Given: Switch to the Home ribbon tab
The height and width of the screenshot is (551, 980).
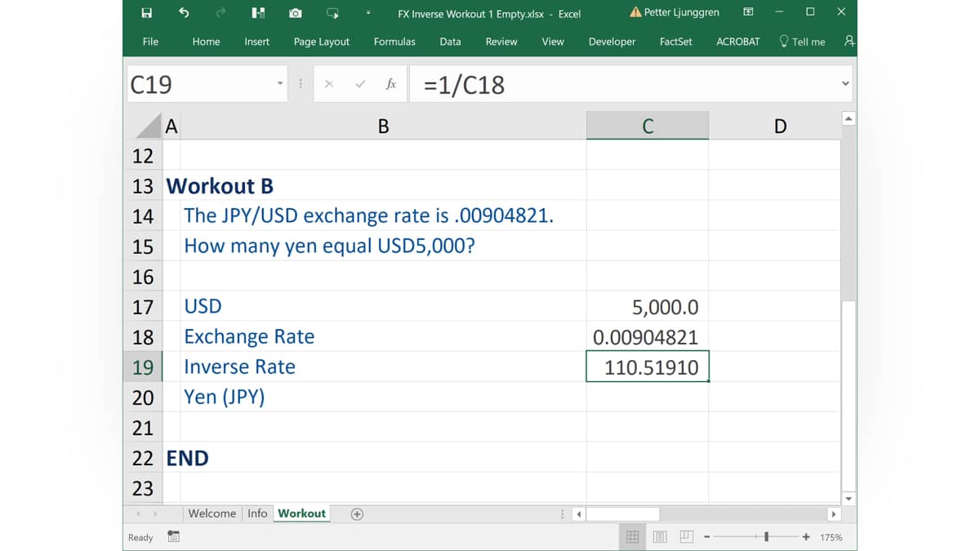Looking at the screenshot, I should [x=206, y=42].
